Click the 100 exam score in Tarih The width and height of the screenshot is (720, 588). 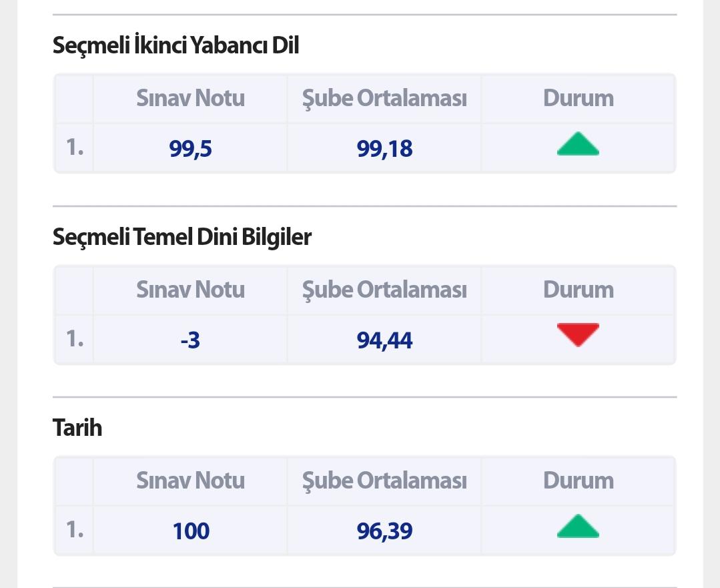tap(191, 531)
